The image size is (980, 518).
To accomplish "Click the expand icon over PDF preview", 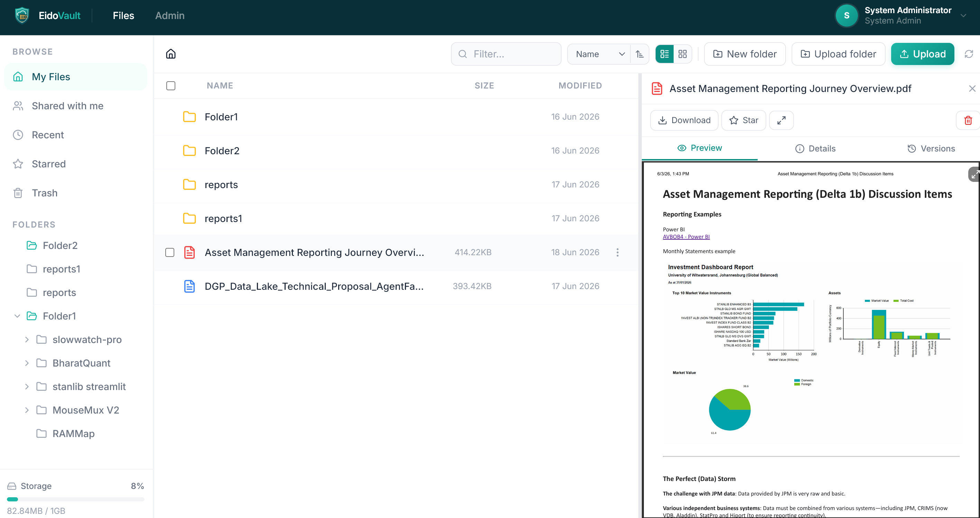I will pos(974,174).
